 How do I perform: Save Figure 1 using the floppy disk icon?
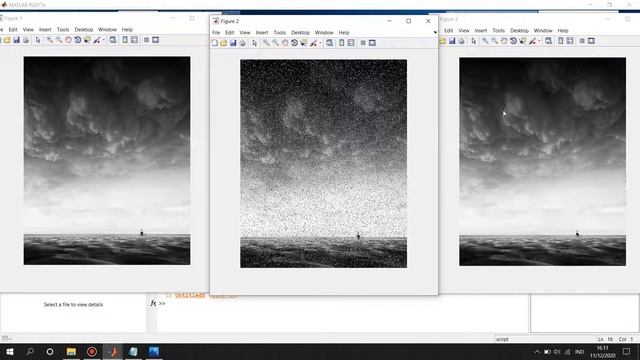click(16, 40)
